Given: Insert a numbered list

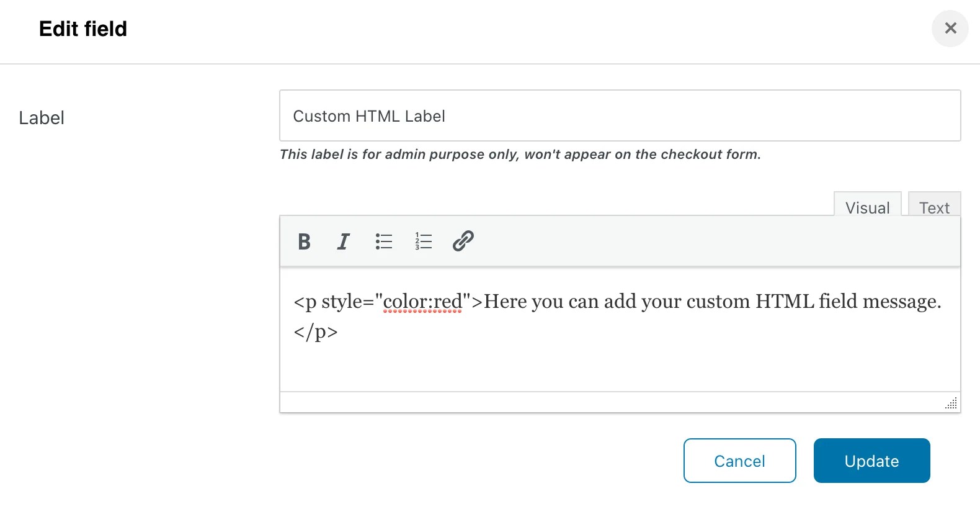Looking at the screenshot, I should [424, 241].
